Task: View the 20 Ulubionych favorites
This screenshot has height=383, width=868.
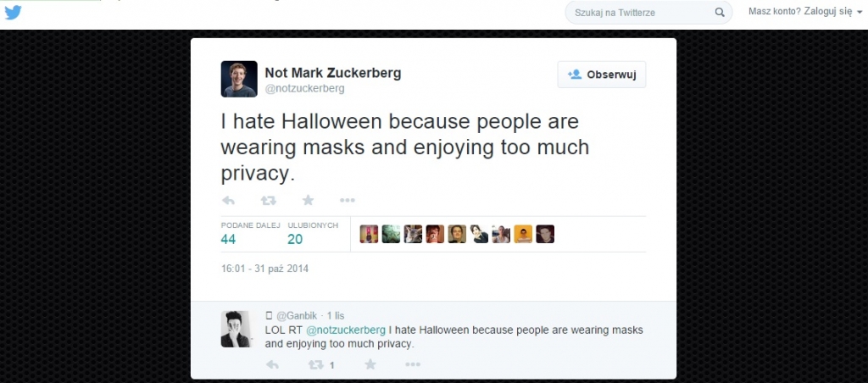Action: pyautogui.click(x=295, y=239)
